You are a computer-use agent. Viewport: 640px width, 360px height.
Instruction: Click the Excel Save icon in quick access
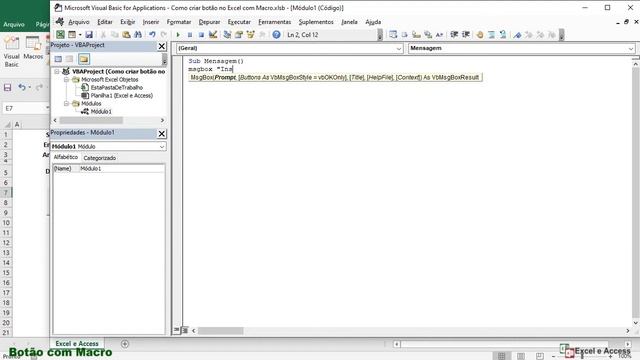(7, 87)
